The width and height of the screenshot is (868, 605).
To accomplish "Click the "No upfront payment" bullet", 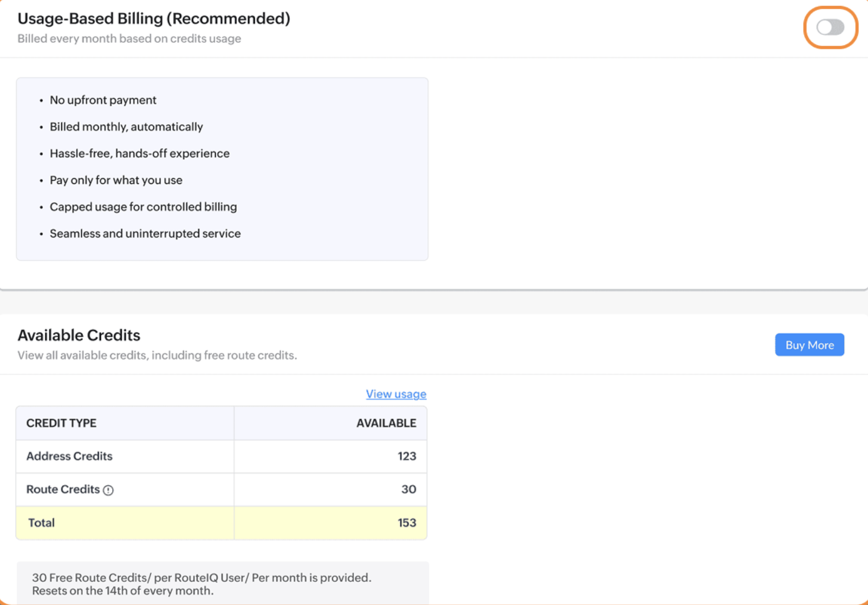I will [x=103, y=100].
